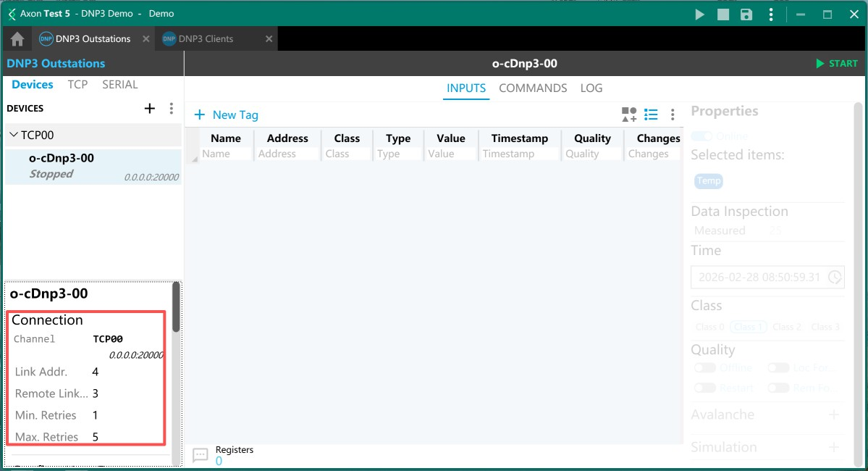Click the Home icon tab

[x=17, y=39]
